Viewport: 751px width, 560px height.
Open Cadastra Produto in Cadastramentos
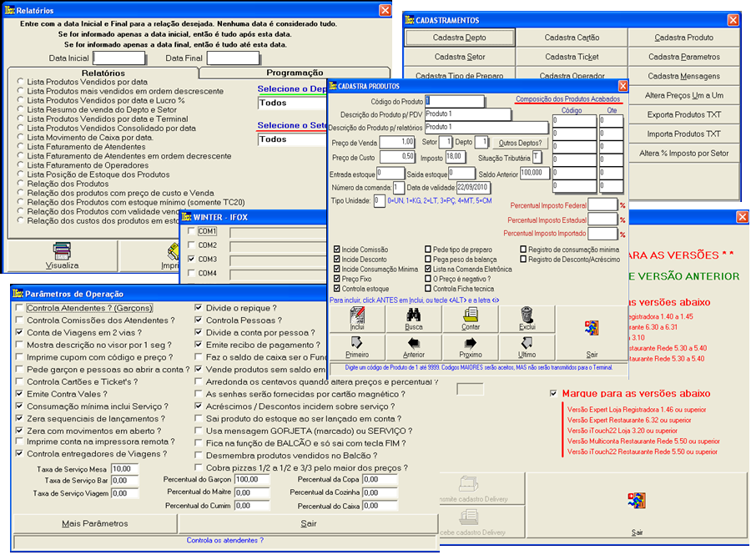(683, 38)
